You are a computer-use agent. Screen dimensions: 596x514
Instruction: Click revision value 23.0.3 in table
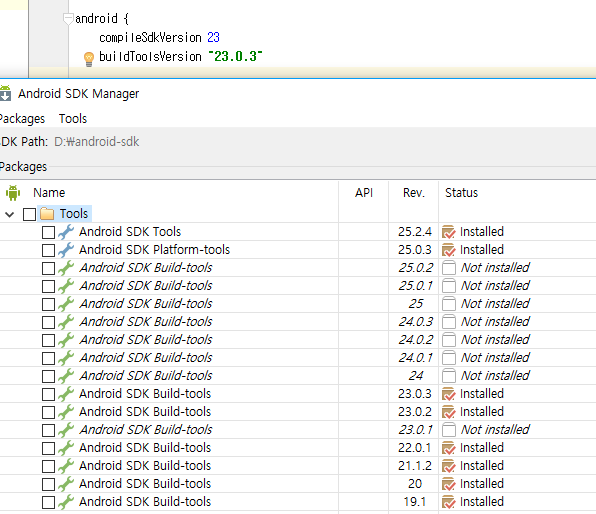coord(415,393)
